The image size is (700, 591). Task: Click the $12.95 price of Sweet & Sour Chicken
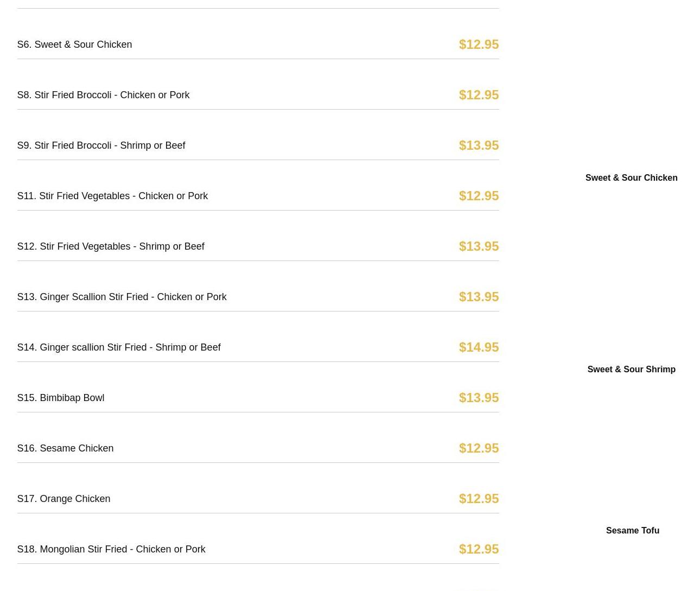pos(478,45)
